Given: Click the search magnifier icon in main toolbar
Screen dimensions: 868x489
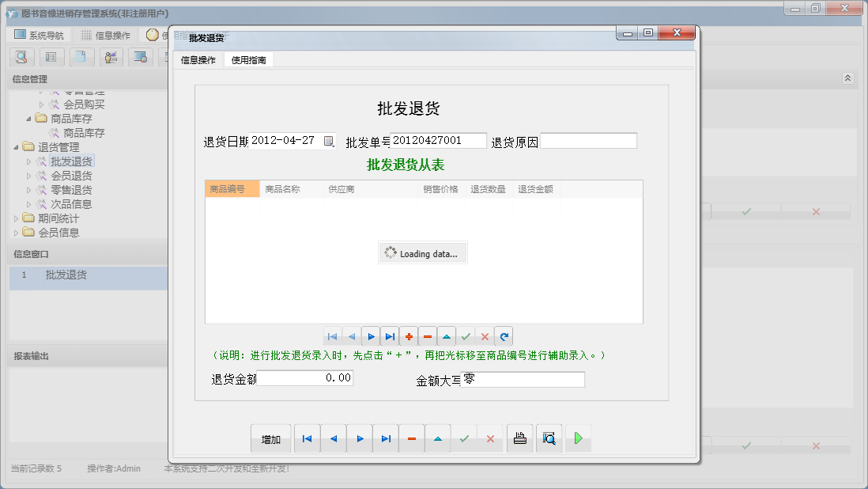Looking at the screenshot, I should point(21,57).
